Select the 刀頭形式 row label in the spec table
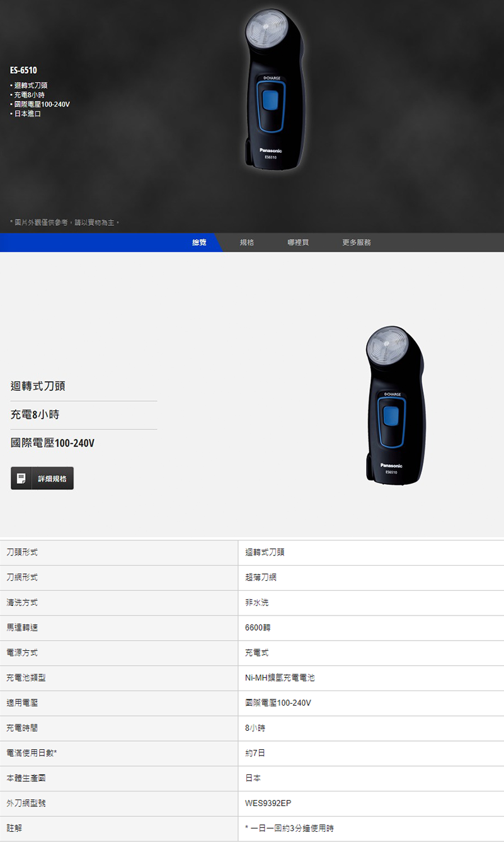 coord(22,552)
